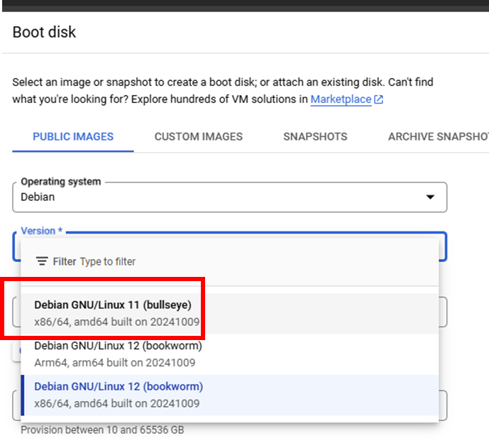Click the external link icon beside Marketplace
489x448 pixels.
pos(378,99)
